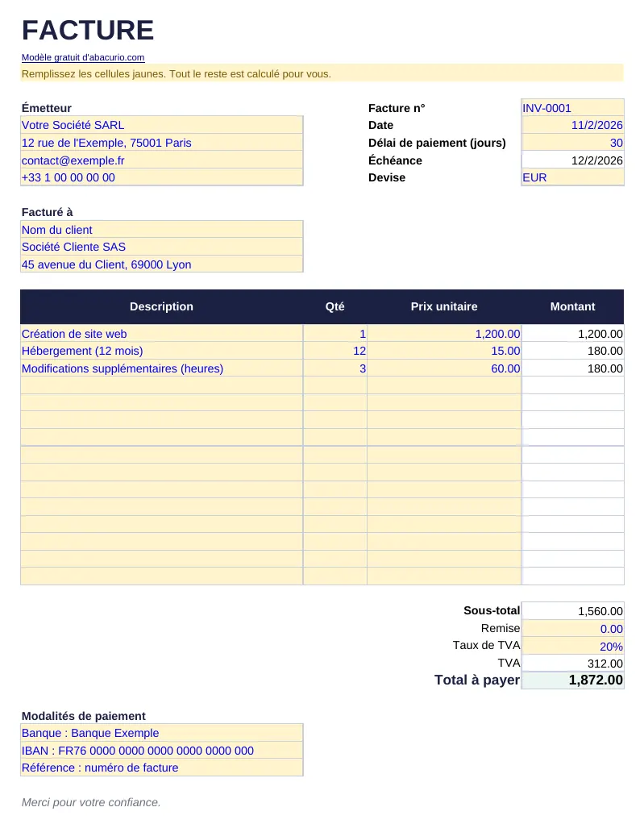Image resolution: width=644 pixels, height=828 pixels.
Task: Select the 'Société Cliente SAS' cell
Action: (x=161, y=247)
